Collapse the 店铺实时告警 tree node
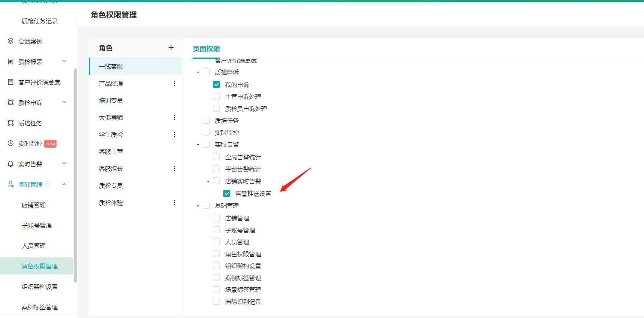644x318 pixels. click(x=208, y=181)
